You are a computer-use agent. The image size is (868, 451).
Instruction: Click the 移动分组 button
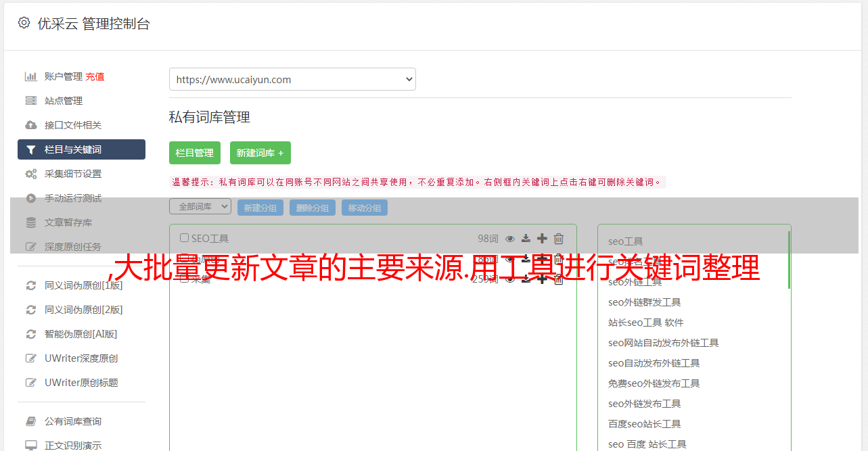[x=365, y=208]
